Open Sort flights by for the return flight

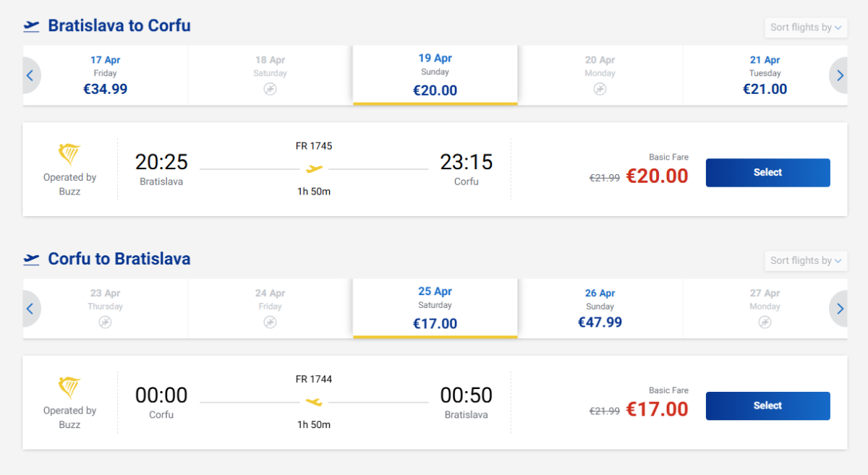click(x=805, y=261)
